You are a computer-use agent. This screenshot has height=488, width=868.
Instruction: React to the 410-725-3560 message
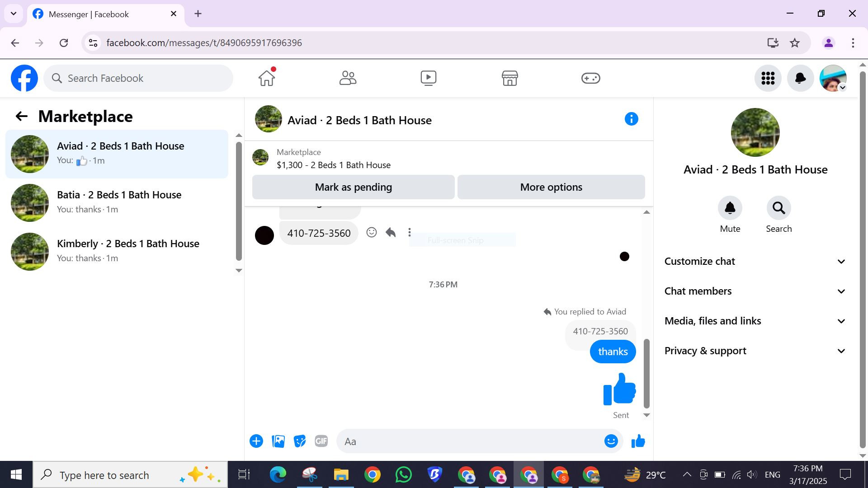pos(372,232)
